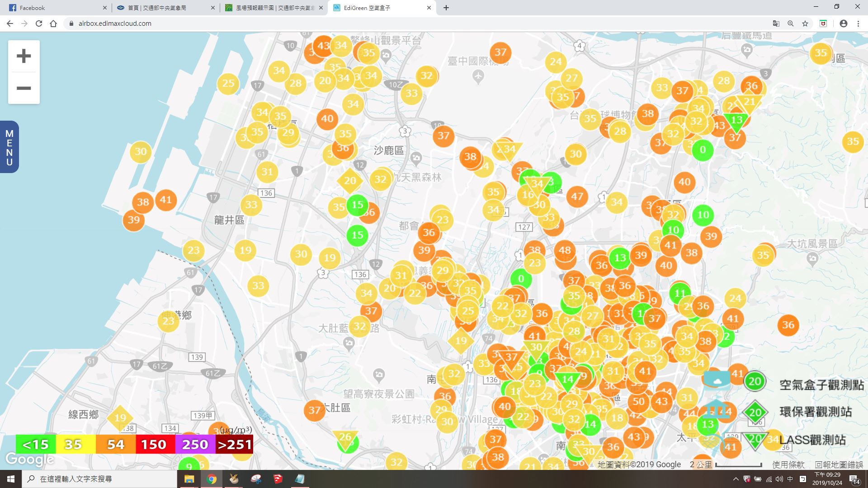Zoom in the map with plus button
Screen dimensions: 868x488
pos(24,56)
